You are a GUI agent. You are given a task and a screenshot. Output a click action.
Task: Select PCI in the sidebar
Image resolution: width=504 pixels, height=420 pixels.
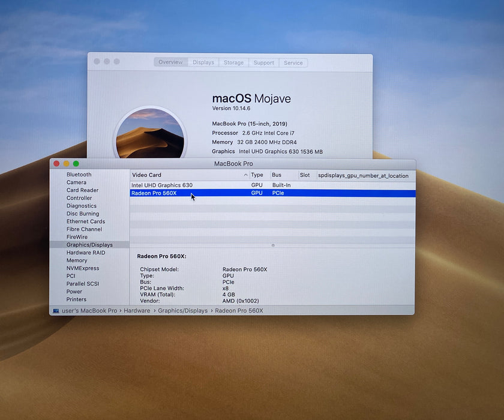(x=71, y=276)
